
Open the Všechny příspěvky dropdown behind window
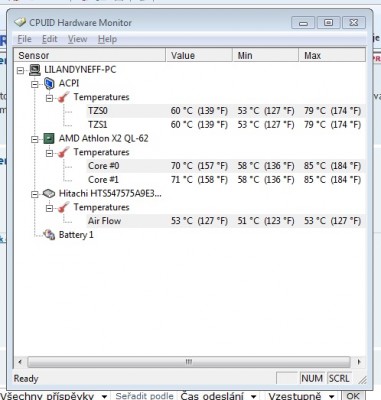[x=104, y=396]
